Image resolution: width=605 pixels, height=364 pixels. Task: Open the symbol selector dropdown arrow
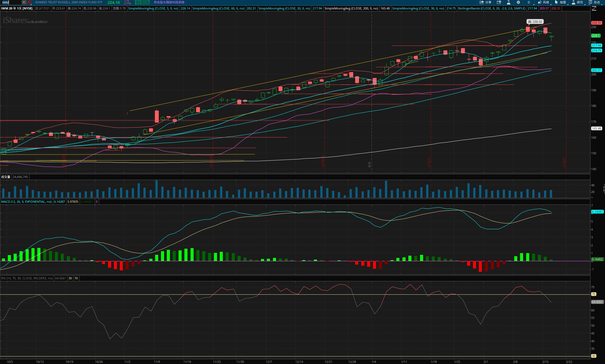click(24, 2)
